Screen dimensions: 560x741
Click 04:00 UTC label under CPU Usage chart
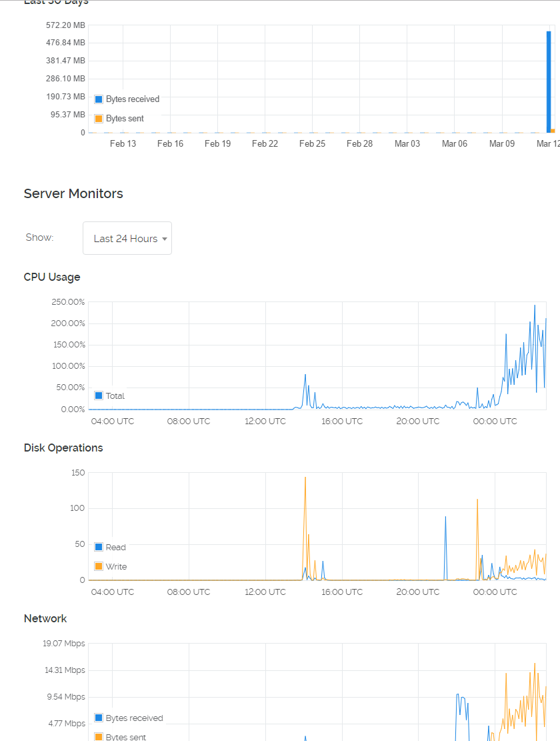[x=113, y=421]
